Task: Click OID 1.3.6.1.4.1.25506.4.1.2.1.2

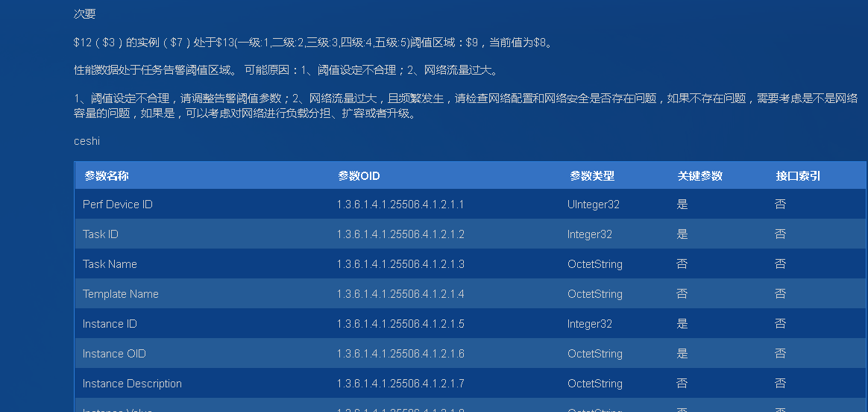Action: pos(400,234)
